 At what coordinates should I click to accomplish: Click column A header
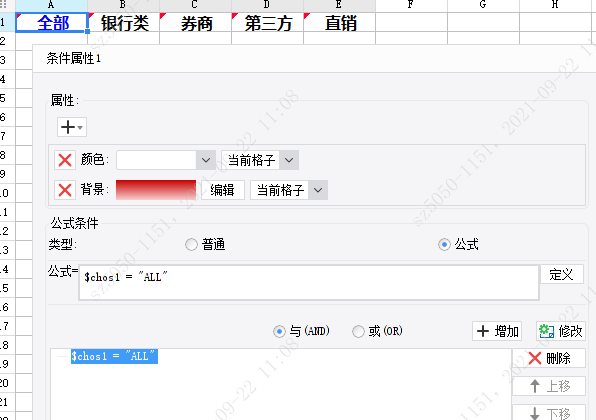(x=52, y=5)
